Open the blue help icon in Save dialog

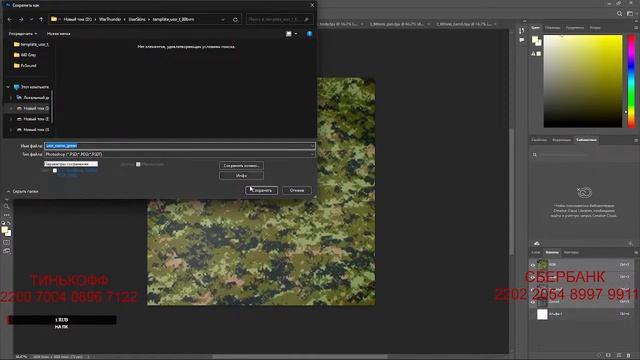(309, 34)
